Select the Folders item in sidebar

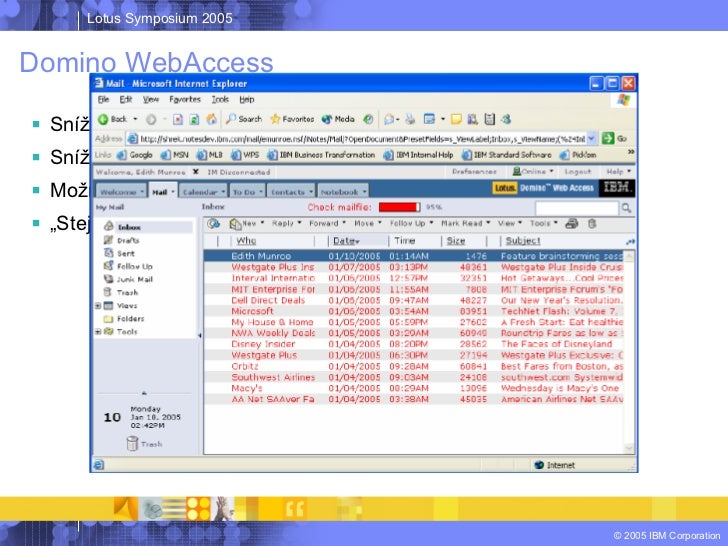[130, 318]
